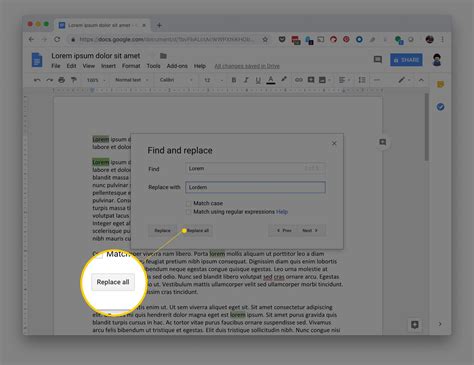Toggle italic formatting
The height and width of the screenshot is (365, 474).
246,80
